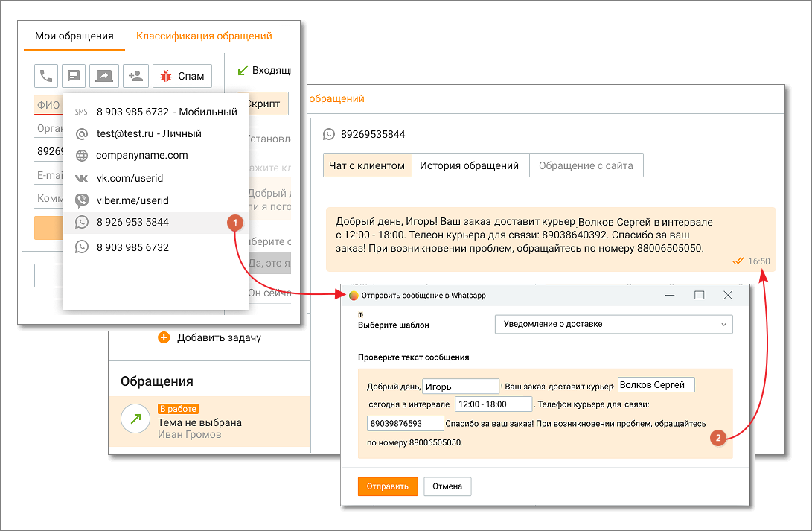Click the message time 16:50
812x531 pixels.
[x=758, y=261]
